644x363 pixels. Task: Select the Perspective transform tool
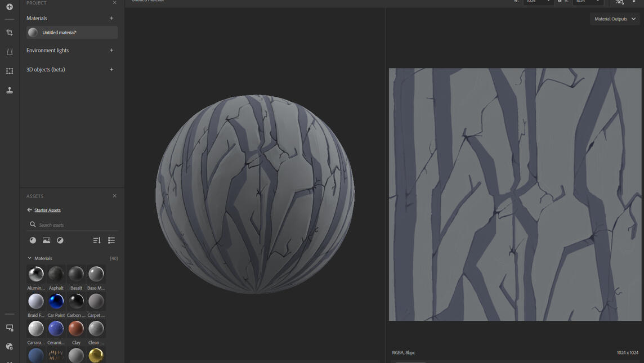(10, 52)
